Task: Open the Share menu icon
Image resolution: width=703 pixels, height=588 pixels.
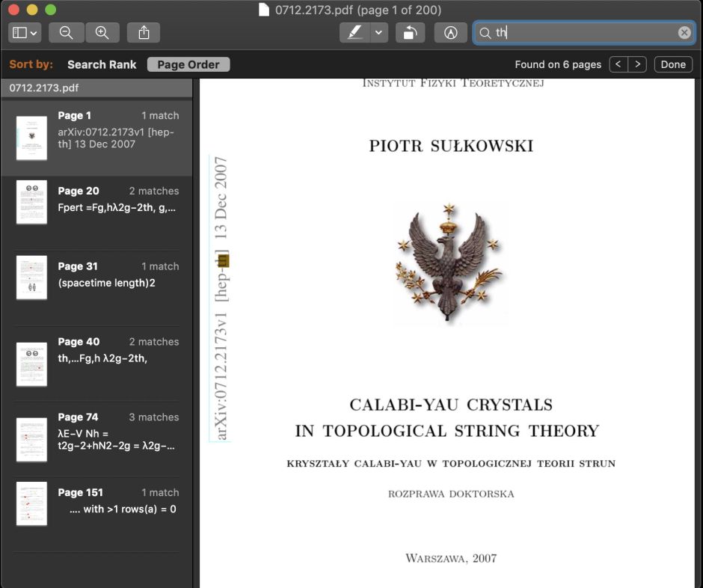Action: (x=144, y=33)
